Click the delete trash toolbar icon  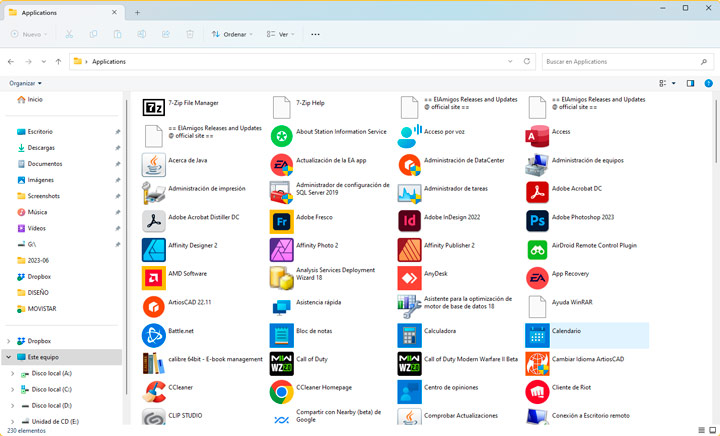(x=190, y=34)
